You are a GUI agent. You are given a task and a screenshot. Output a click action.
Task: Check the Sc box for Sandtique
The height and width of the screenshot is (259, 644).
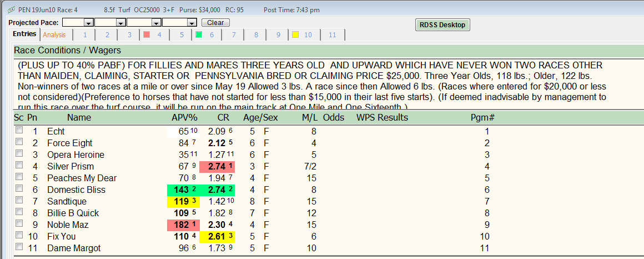(x=18, y=200)
